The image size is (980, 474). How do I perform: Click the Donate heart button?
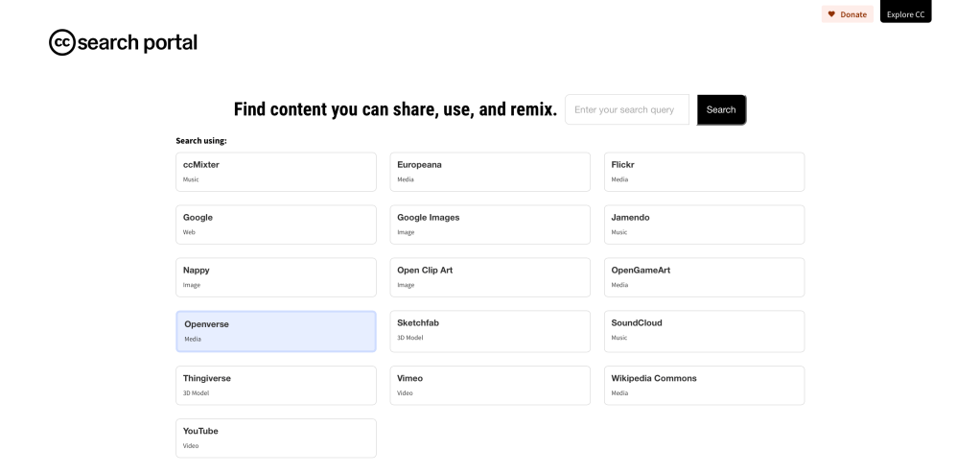tap(847, 14)
